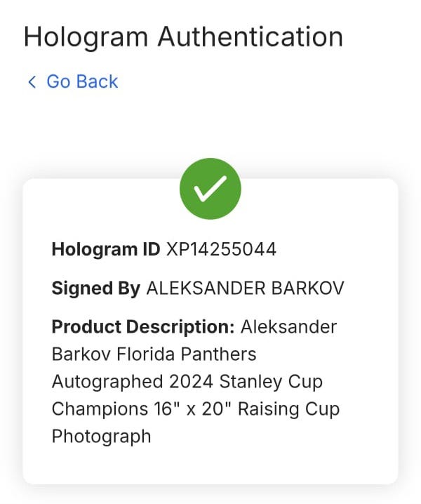Select the Autographed 2024 Stanley Cup line
The image size is (421, 504).
pyautogui.click(x=187, y=381)
